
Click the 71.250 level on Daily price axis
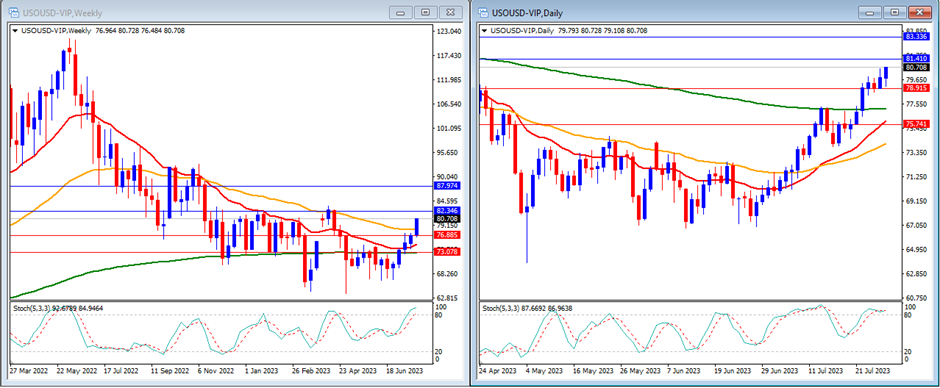(917, 177)
